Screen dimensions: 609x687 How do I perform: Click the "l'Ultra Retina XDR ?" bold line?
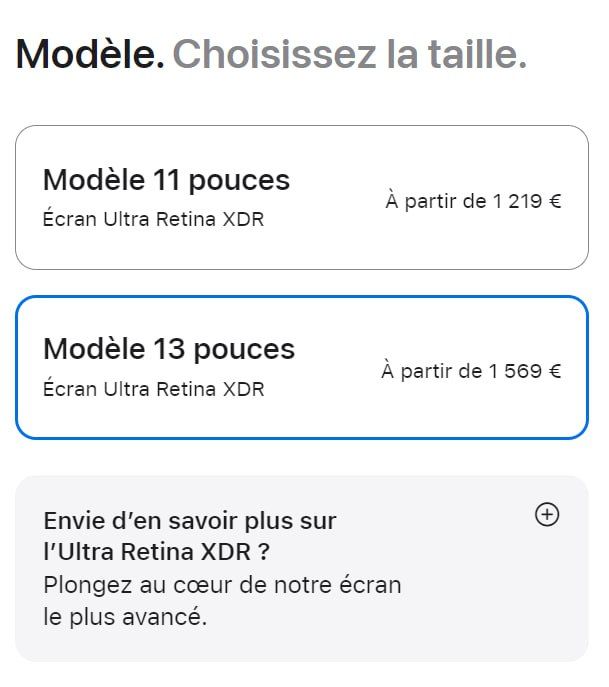(x=156, y=552)
